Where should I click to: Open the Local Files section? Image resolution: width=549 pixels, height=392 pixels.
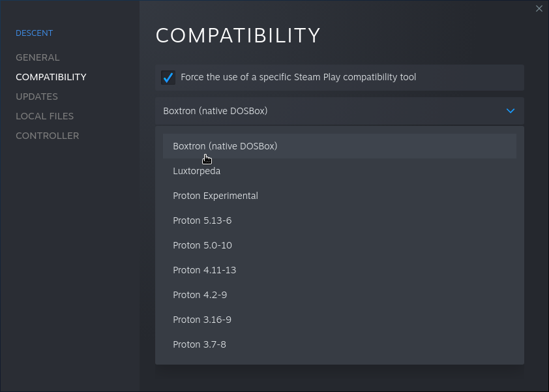click(44, 116)
